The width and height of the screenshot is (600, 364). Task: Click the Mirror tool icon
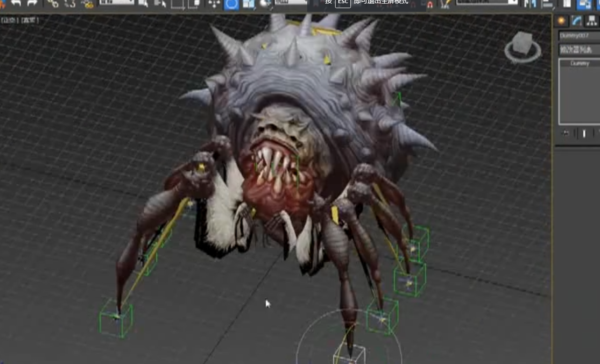point(530,4)
